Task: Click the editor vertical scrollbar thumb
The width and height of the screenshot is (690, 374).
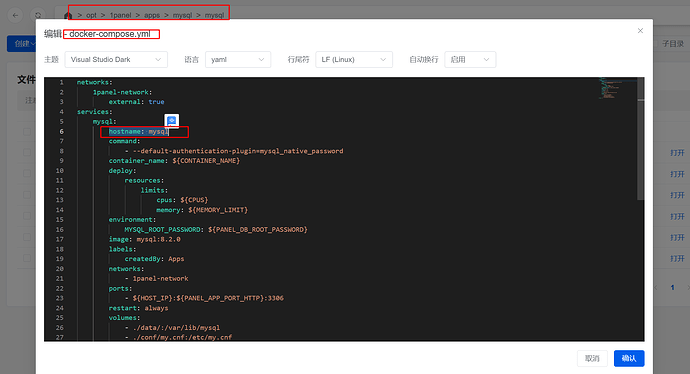Action: (x=641, y=139)
